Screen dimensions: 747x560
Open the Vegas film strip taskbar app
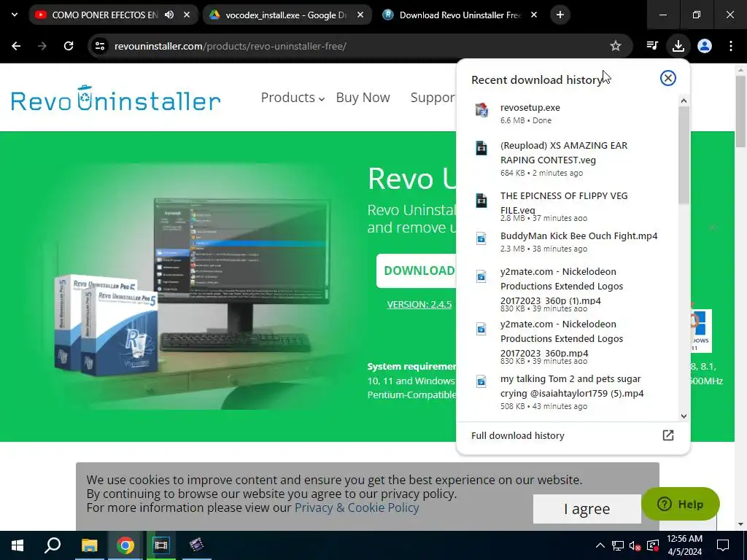pos(161,545)
